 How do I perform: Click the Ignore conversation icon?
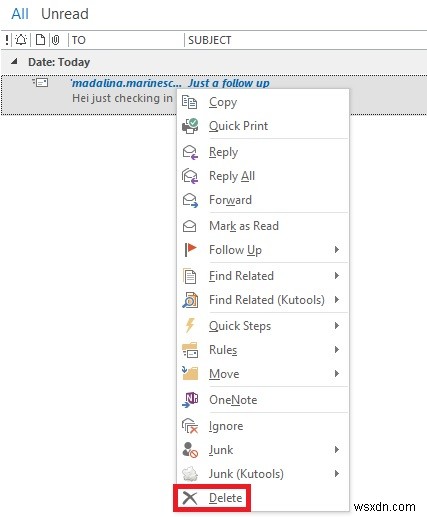point(190,426)
